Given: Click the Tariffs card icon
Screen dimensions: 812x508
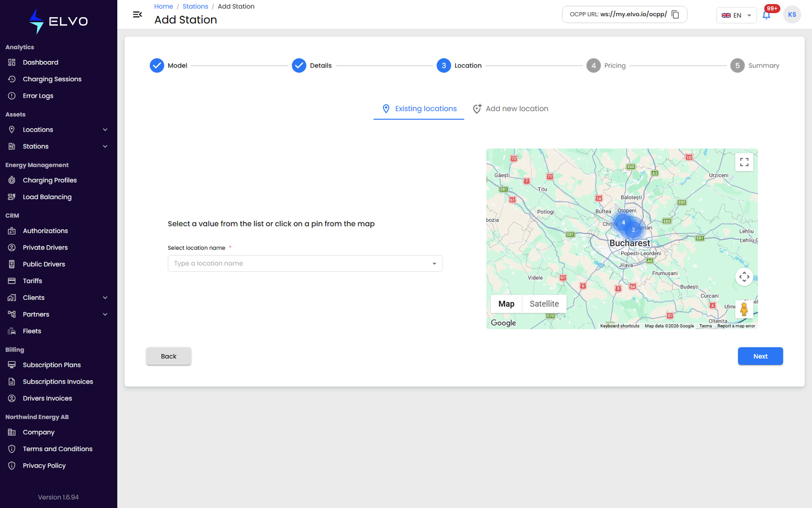Looking at the screenshot, I should 12,281.
